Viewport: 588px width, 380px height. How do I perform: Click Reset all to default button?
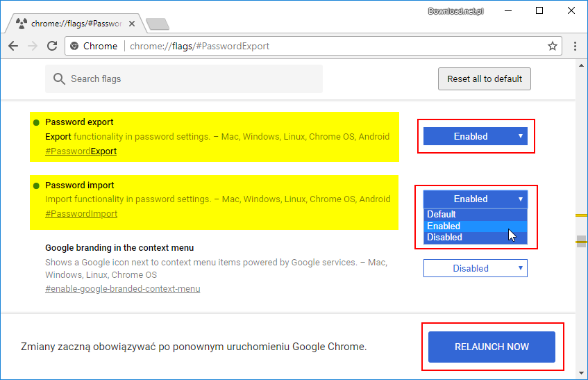[484, 79]
